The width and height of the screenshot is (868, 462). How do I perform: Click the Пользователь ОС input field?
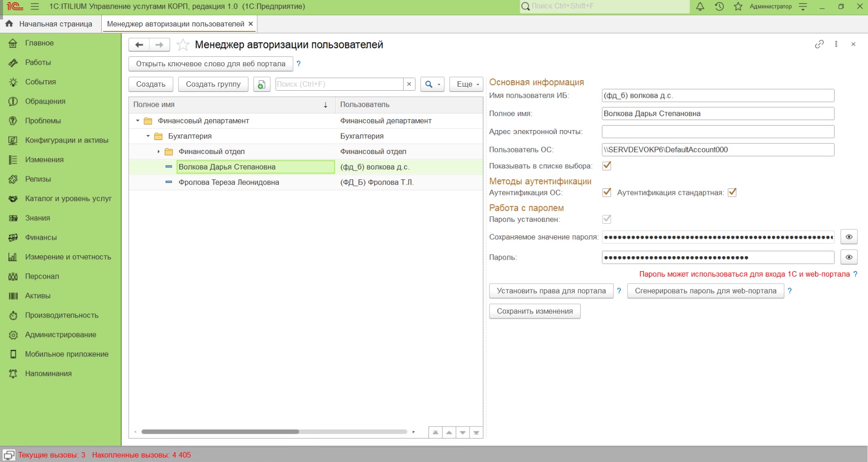click(718, 150)
